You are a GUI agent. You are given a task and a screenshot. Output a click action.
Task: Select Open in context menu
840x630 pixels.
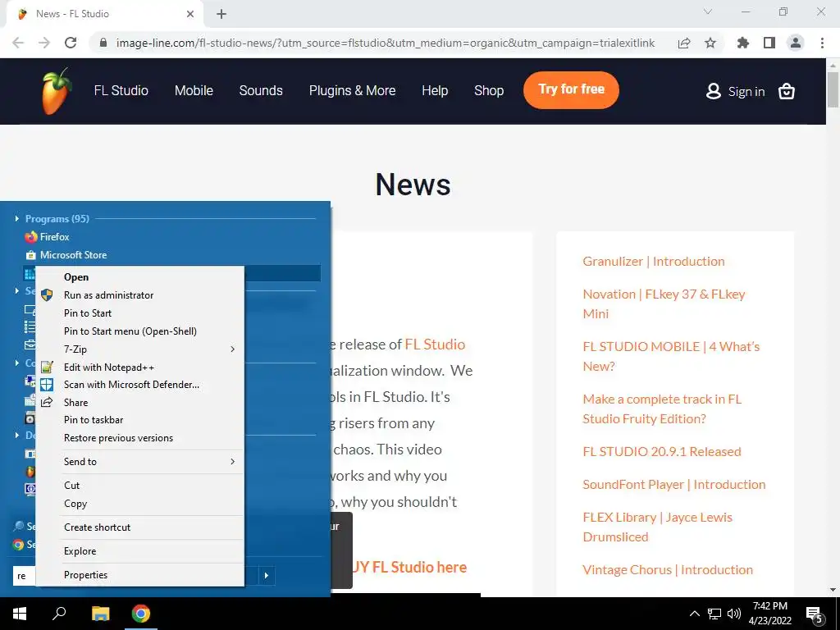point(139,277)
